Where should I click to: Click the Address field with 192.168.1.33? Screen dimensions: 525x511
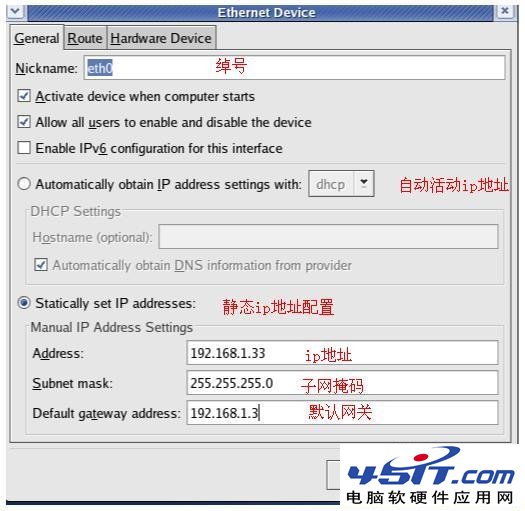pyautogui.click(x=342, y=353)
